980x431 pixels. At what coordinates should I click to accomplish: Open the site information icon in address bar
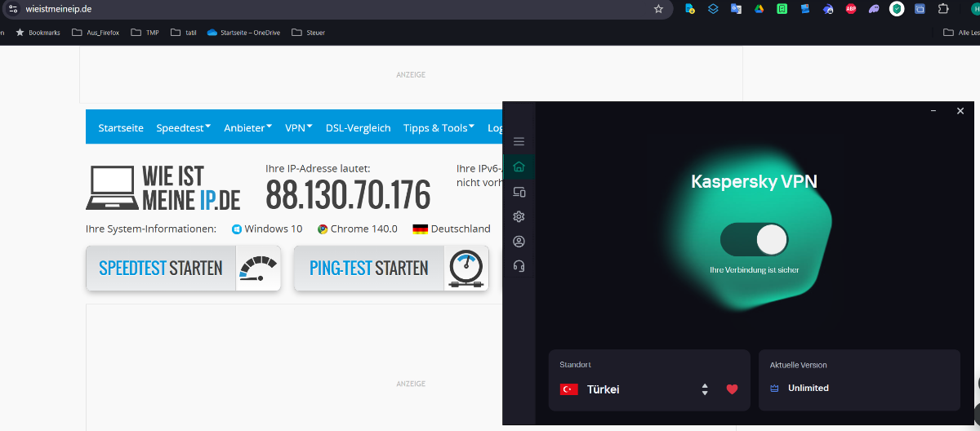tap(12, 9)
